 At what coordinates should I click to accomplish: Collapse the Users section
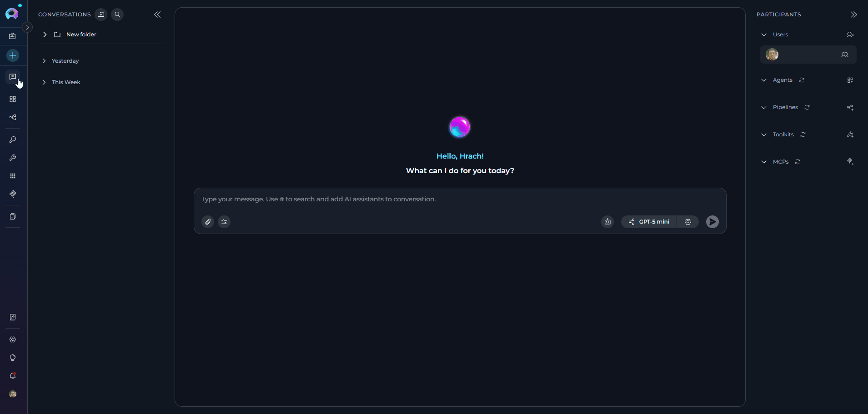point(764,35)
